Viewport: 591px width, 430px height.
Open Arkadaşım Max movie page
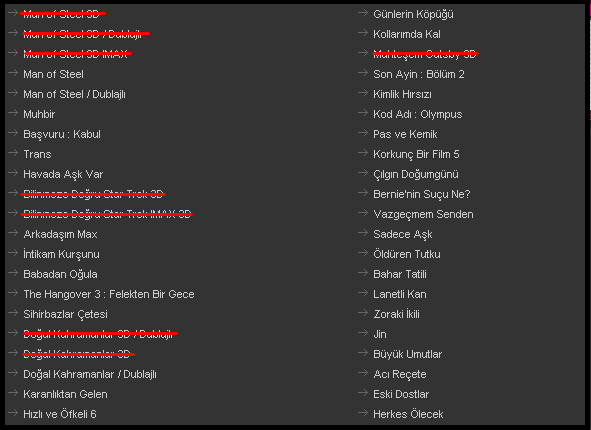pyautogui.click(x=60, y=234)
